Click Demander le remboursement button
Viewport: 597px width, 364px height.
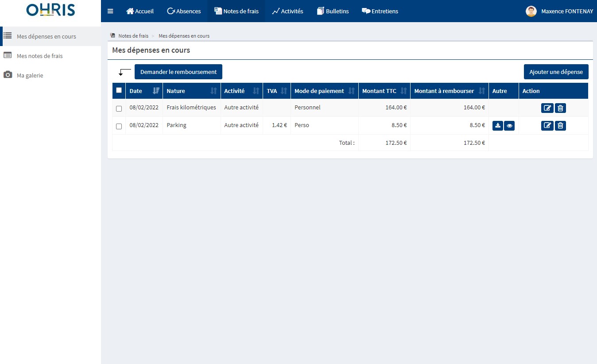[x=178, y=72]
